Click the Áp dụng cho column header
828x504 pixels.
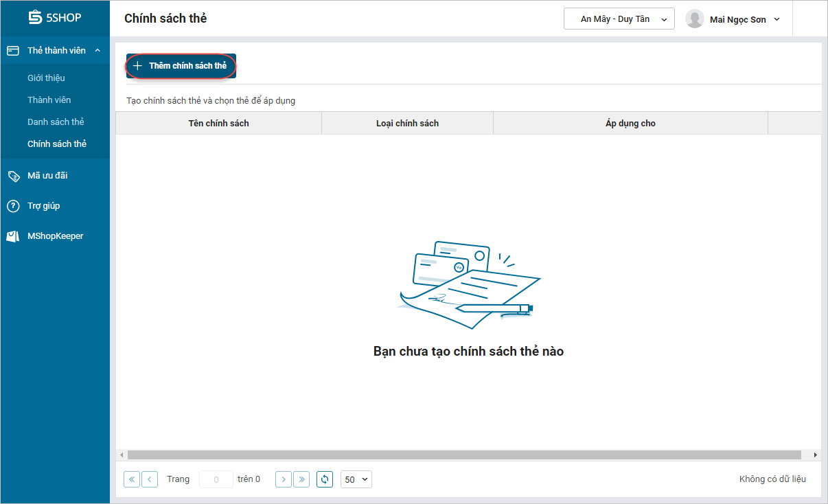point(630,124)
